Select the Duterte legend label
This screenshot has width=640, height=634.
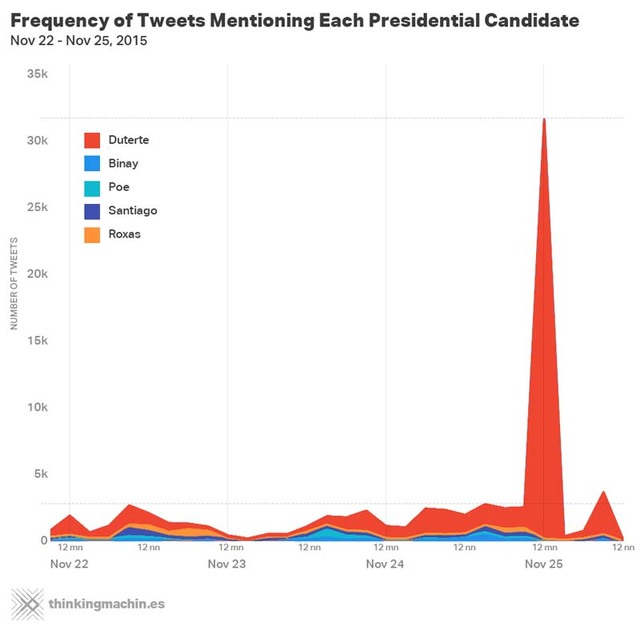coord(128,140)
